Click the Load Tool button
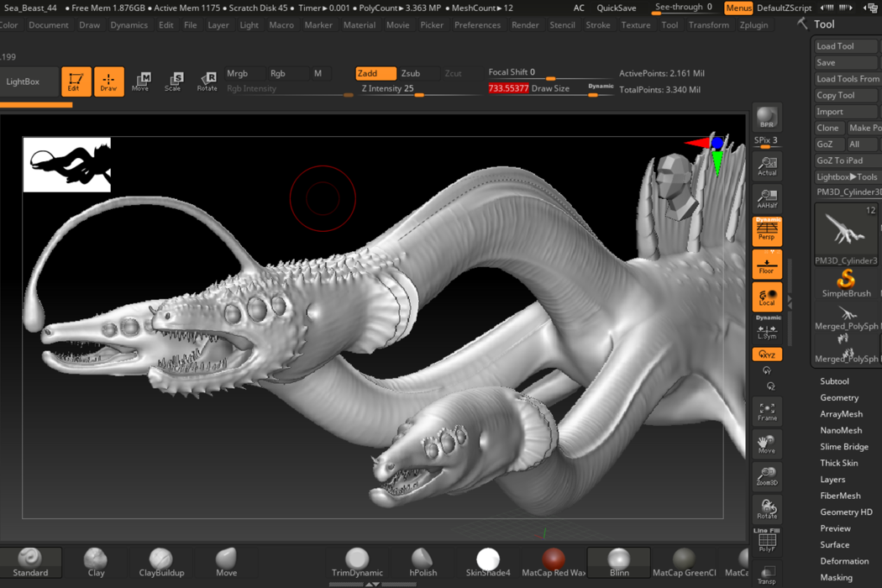This screenshot has width=882, height=588. click(x=844, y=46)
